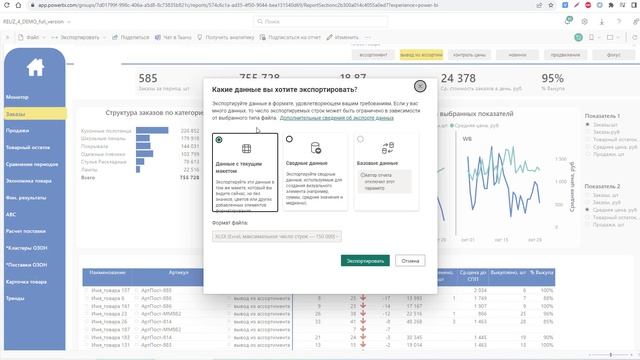640x360 pixels.
Task: Switch to the 'контроль цены' tab
Action: (x=469, y=55)
